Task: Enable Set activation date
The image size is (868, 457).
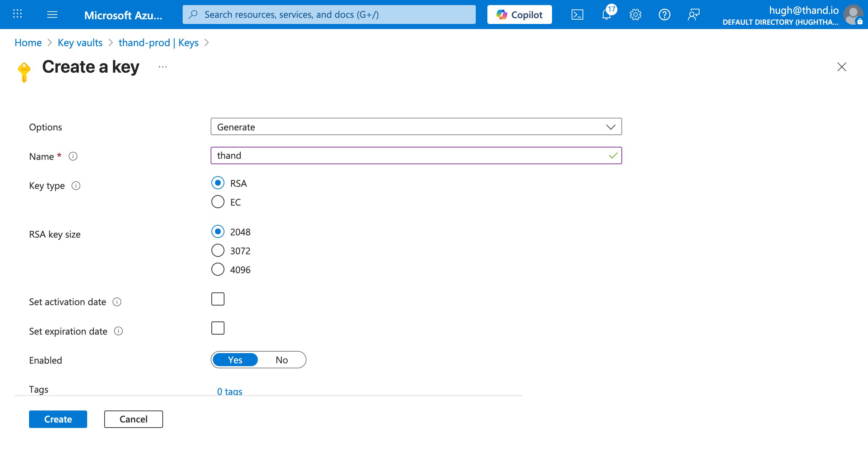Action: click(218, 299)
